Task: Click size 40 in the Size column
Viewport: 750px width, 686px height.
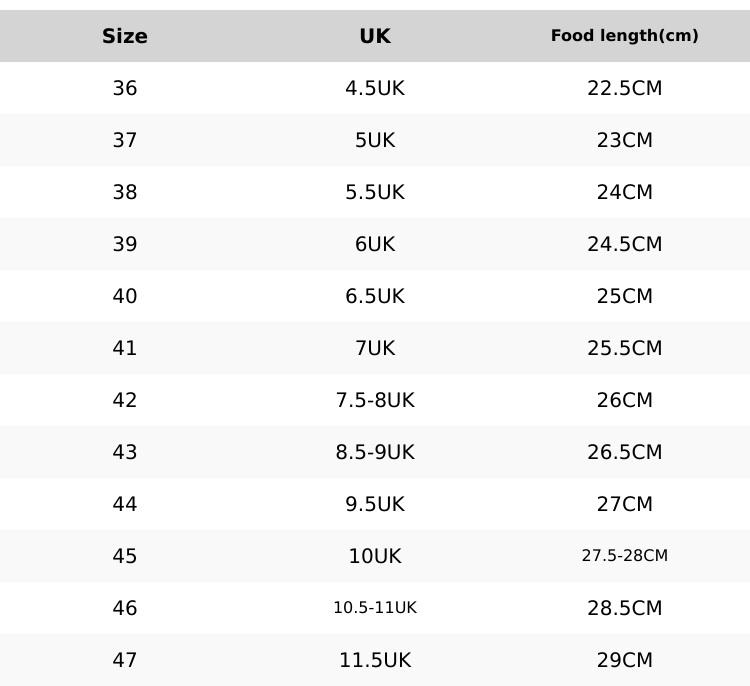Action: (125, 296)
